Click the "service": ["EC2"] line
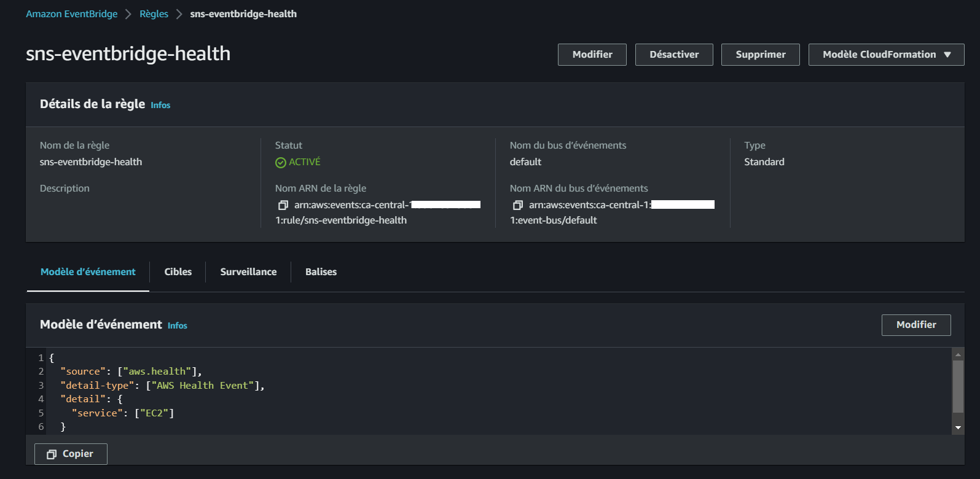Image resolution: width=980 pixels, height=479 pixels. 123,413
